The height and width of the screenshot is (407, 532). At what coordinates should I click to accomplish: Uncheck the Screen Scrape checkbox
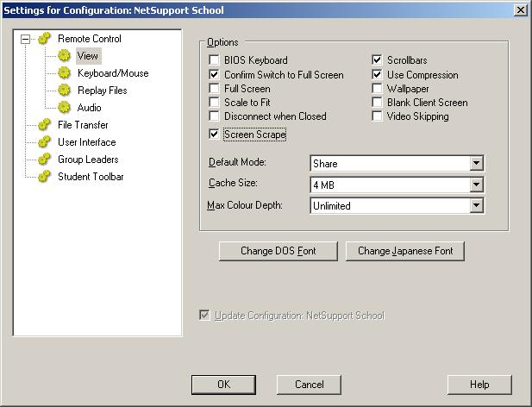(x=214, y=134)
